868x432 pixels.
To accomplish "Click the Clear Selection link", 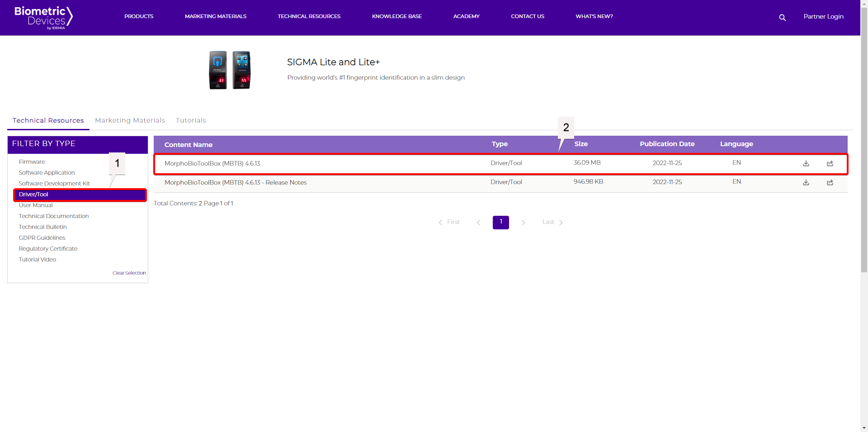I will (x=129, y=273).
